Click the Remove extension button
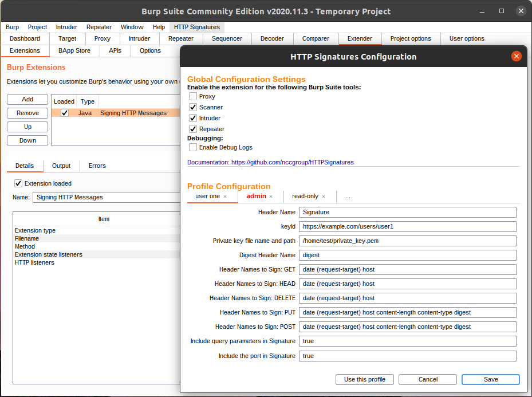This screenshot has height=397, width=532. click(x=27, y=113)
